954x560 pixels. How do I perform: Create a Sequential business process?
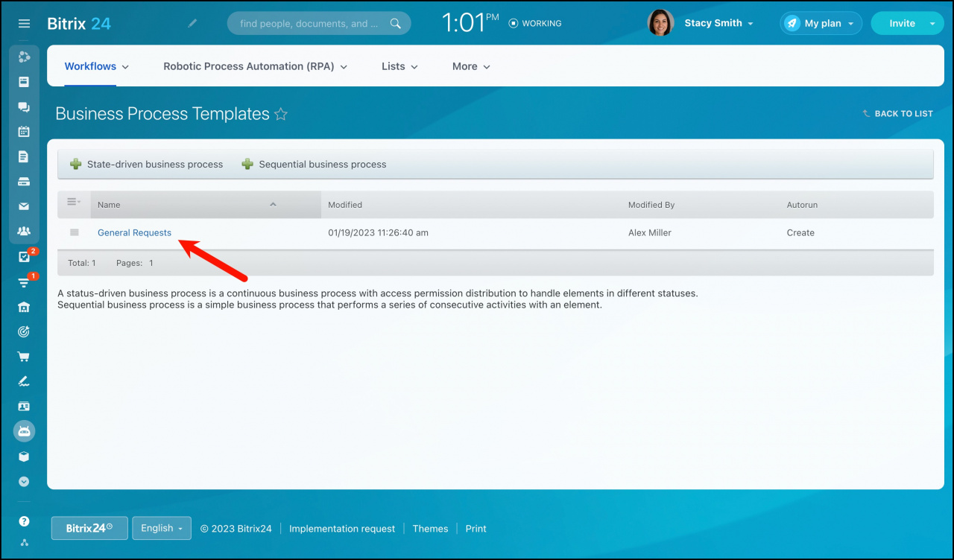(x=315, y=165)
